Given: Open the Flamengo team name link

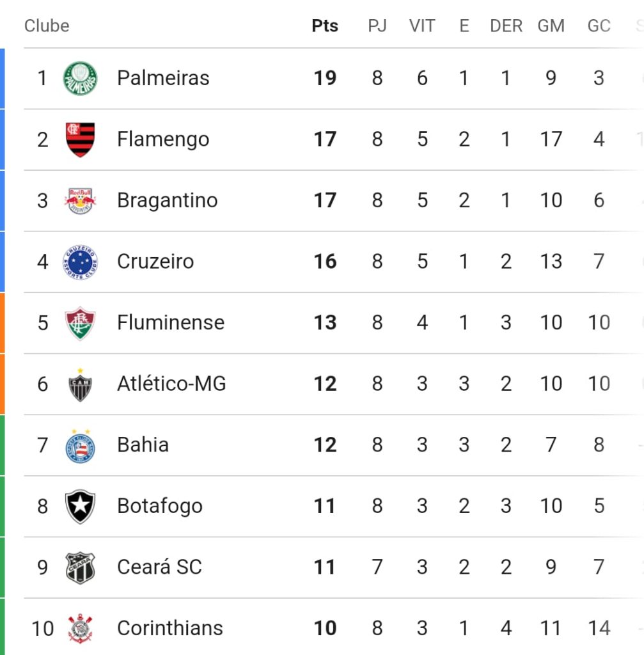Looking at the screenshot, I should point(163,139).
